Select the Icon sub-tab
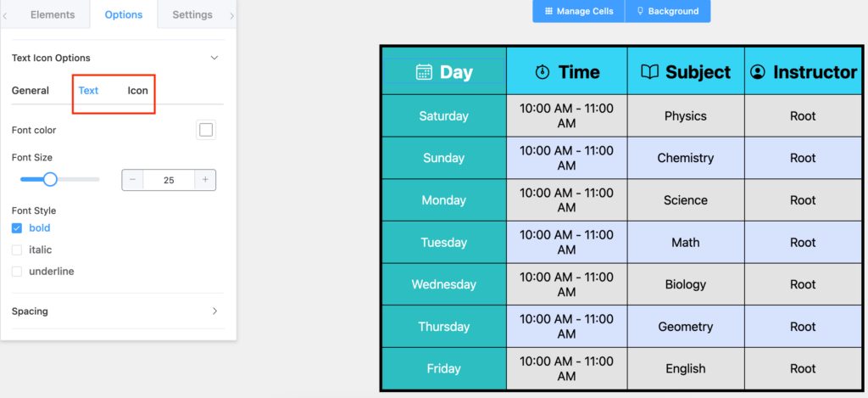The height and width of the screenshot is (398, 868). pyautogui.click(x=138, y=90)
